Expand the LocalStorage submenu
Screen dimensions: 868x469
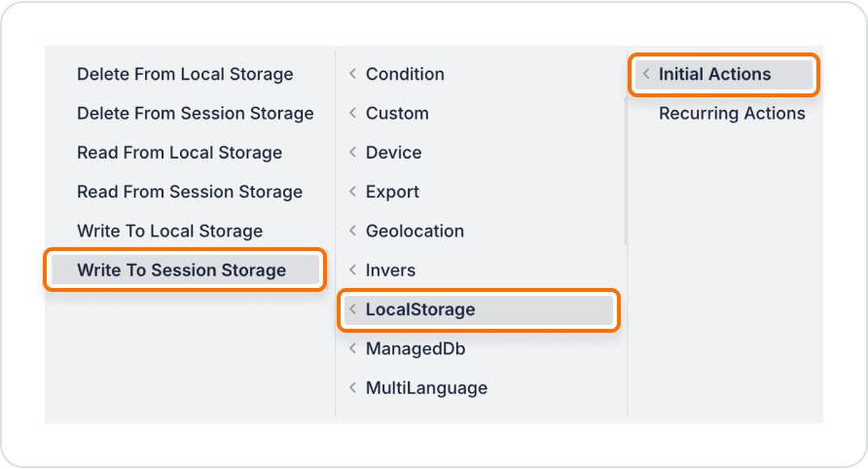coord(479,309)
